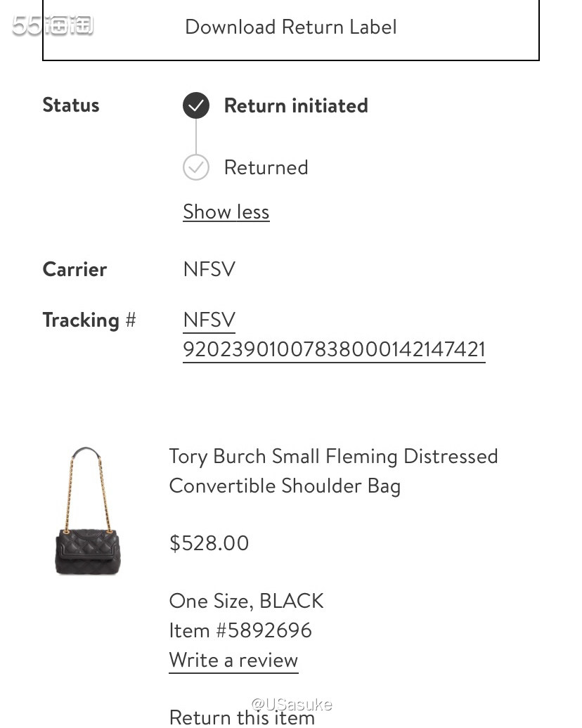Click the tracking number 92023901007838000142147421
The height and width of the screenshot is (728, 582).
click(x=334, y=349)
